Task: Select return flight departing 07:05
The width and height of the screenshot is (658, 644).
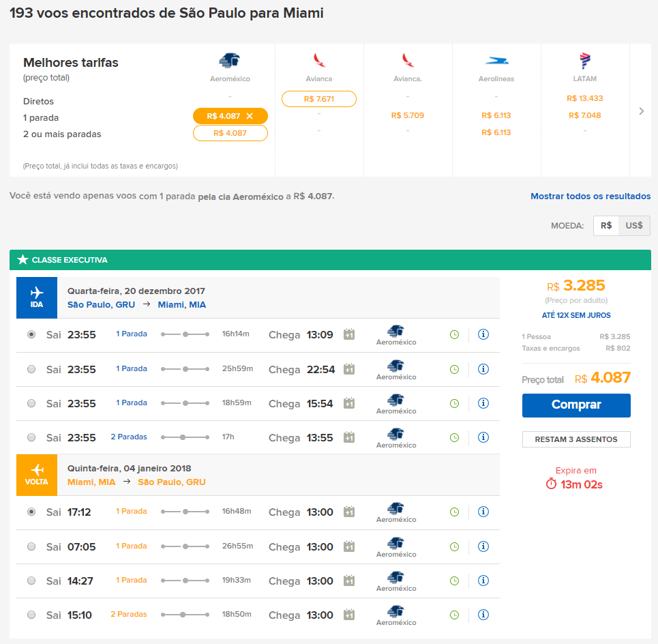Action: coord(31,546)
